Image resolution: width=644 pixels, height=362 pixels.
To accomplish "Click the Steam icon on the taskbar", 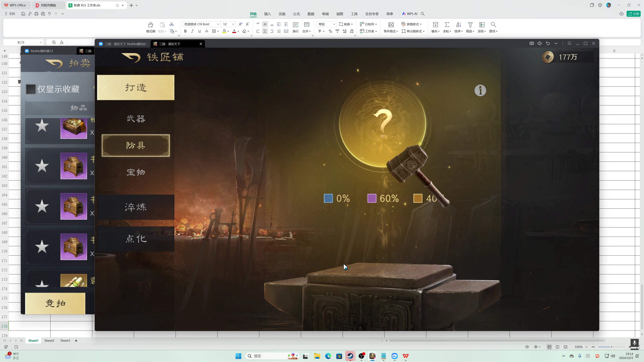I will 350,356.
